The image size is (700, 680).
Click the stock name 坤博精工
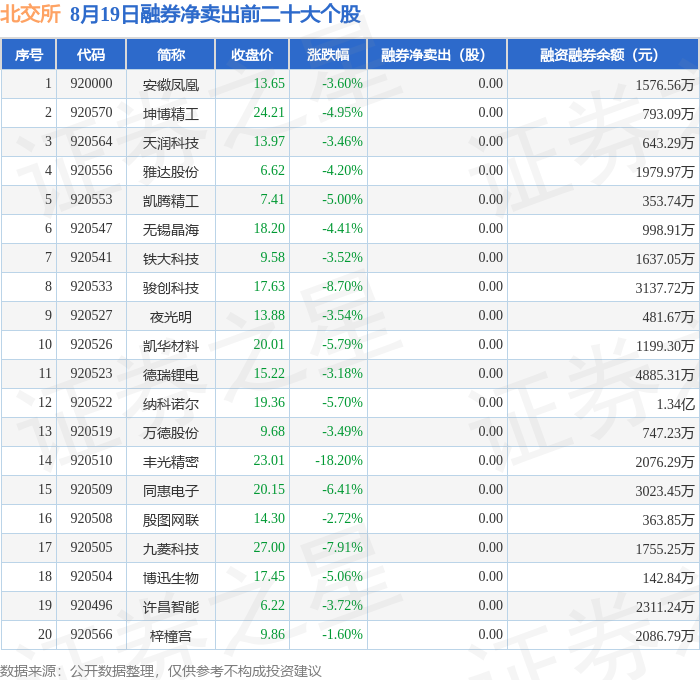pyautogui.click(x=171, y=114)
